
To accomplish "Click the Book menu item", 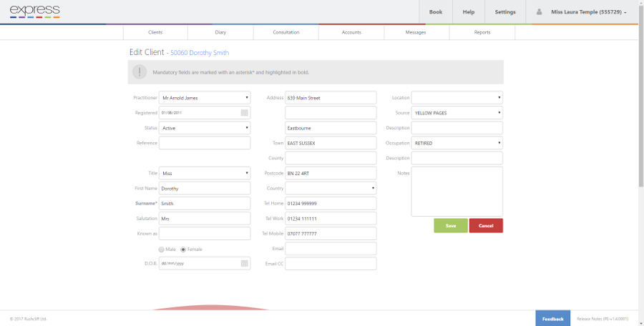I will click(435, 12).
